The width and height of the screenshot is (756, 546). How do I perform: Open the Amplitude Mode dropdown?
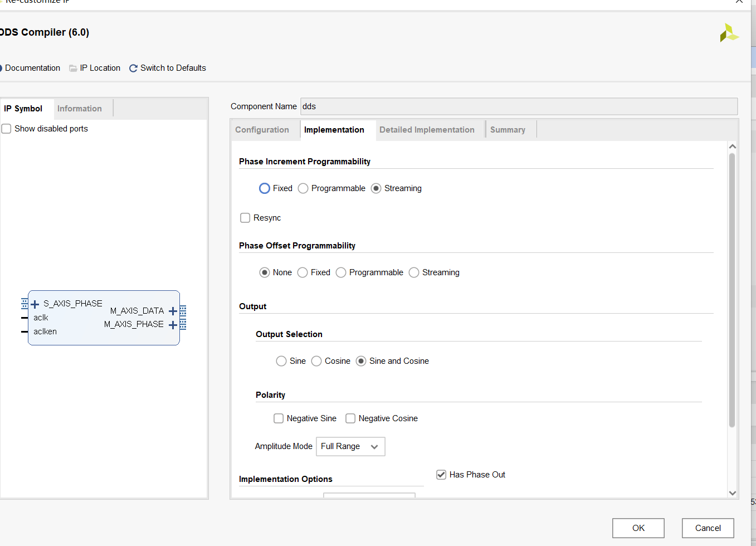coord(350,446)
